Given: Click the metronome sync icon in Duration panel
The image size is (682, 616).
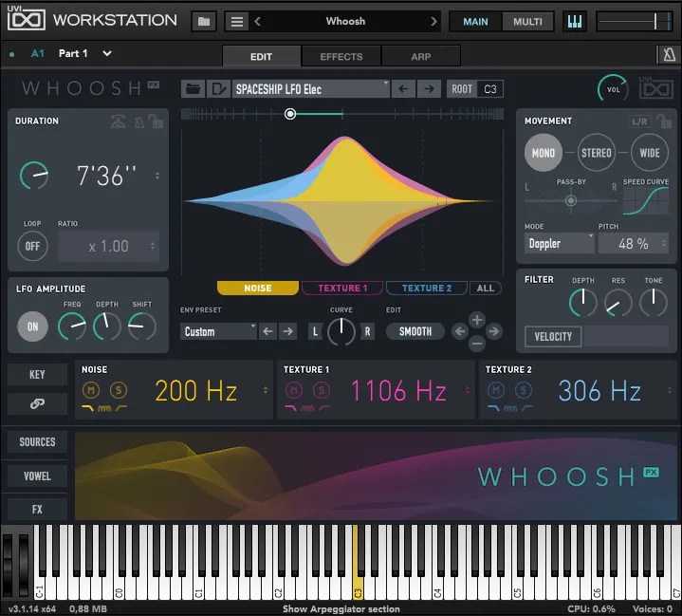Looking at the screenshot, I should [x=139, y=121].
